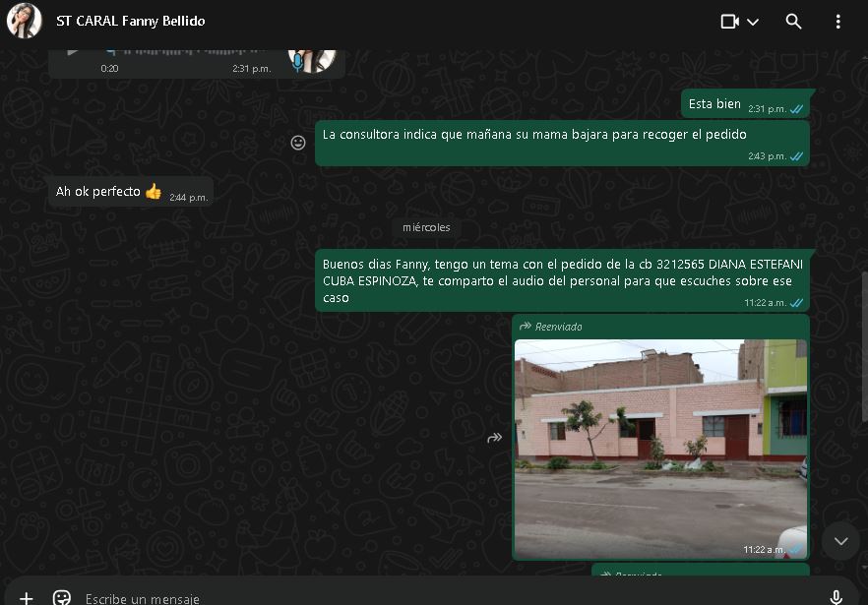Select the Buenos dias Fanny message

pos(561,279)
